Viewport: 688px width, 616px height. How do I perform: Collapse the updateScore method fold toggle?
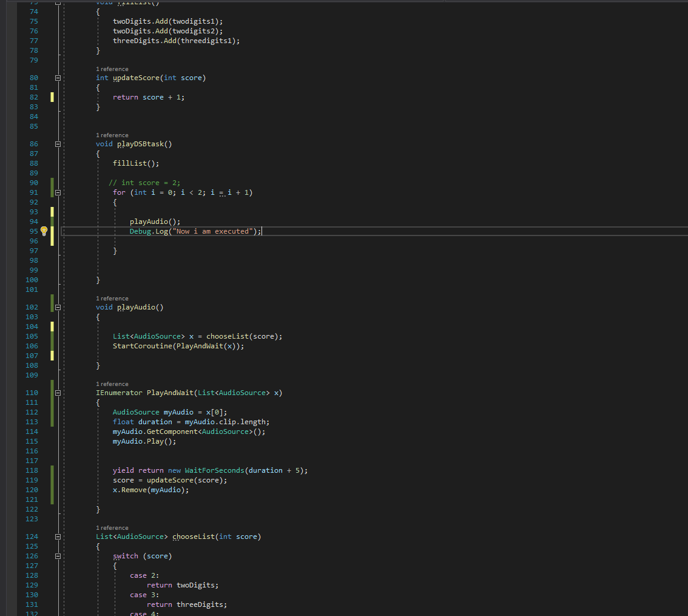pyautogui.click(x=58, y=78)
